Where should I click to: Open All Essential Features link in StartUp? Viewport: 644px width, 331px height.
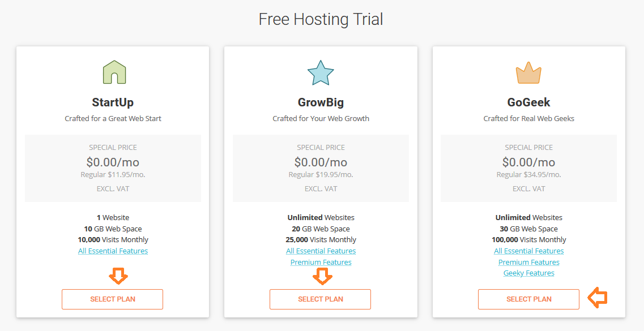click(x=113, y=251)
